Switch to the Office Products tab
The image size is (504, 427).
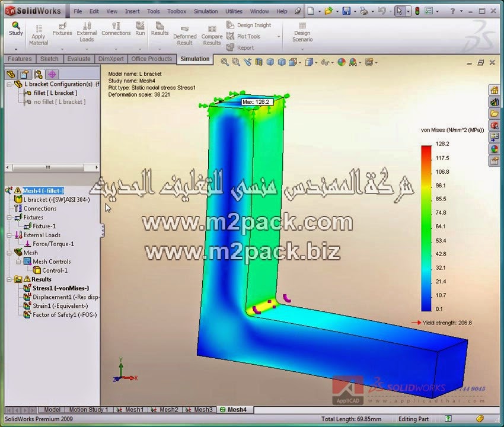tap(151, 59)
